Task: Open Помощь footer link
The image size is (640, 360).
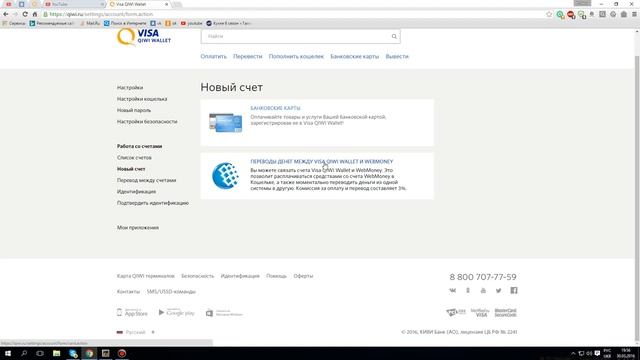Action: click(276, 276)
